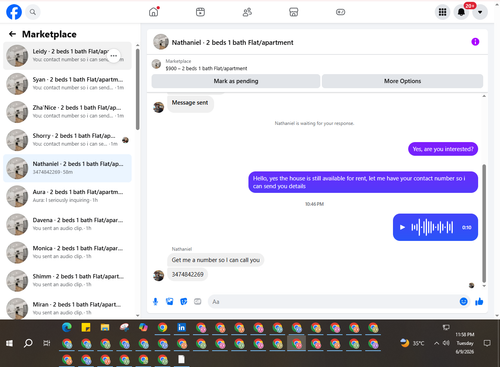Open the Groups people icon in top navigation
The image size is (500, 367).
247,12
